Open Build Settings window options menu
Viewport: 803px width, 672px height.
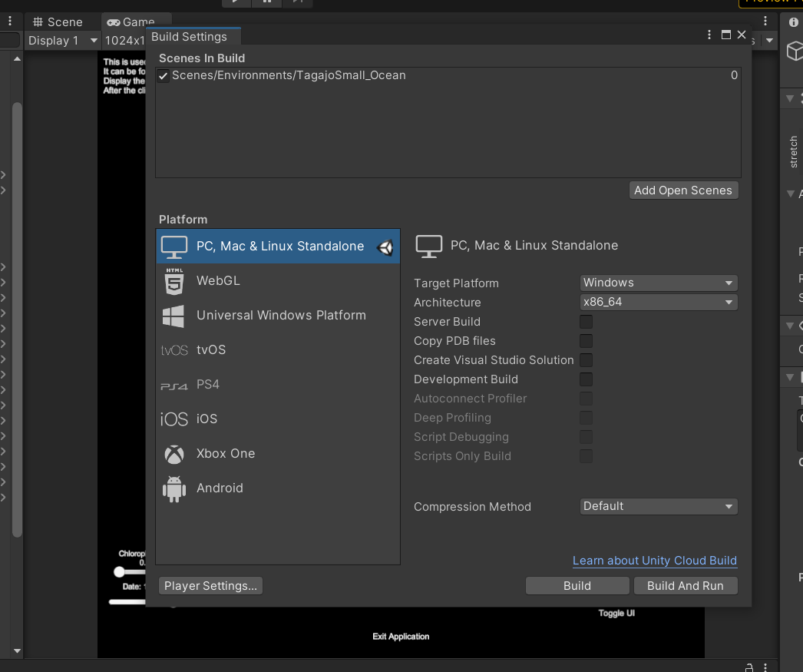tap(709, 35)
